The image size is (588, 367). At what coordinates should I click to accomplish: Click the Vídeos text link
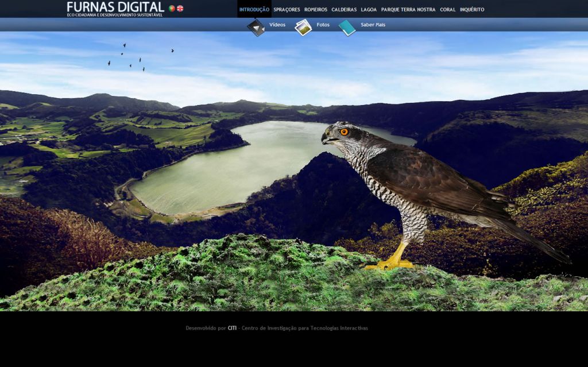[277, 25]
